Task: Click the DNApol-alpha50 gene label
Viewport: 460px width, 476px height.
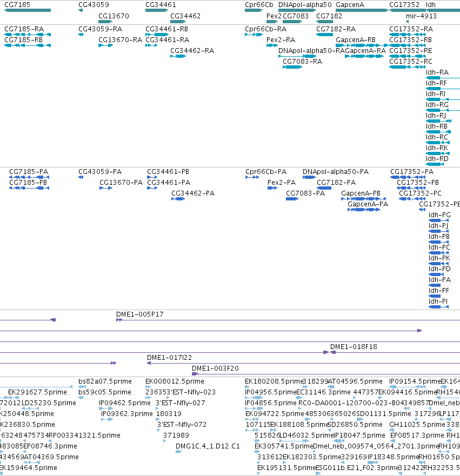Action: click(305, 5)
